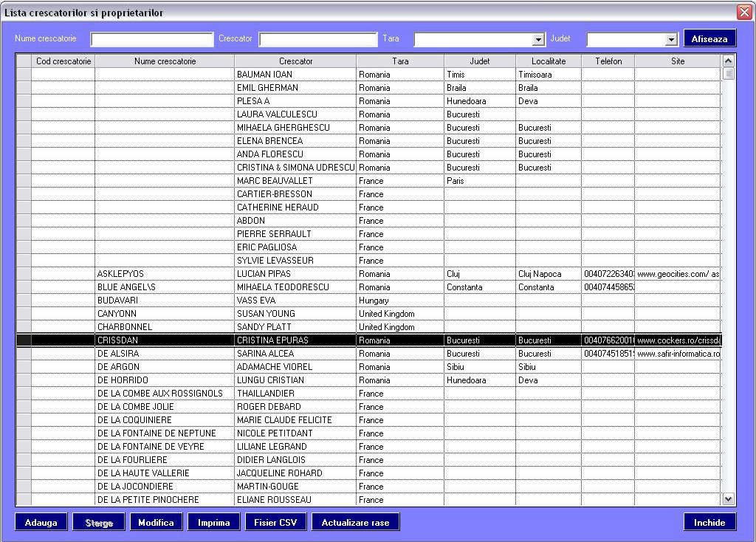Select the DE HORRIDO kennel cell

[165, 380]
